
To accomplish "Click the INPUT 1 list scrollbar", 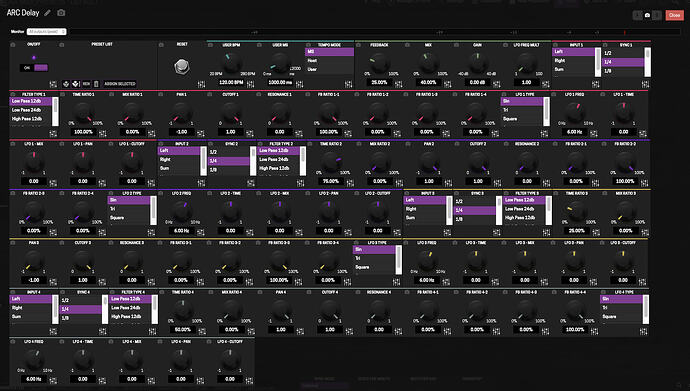I will [x=598, y=62].
